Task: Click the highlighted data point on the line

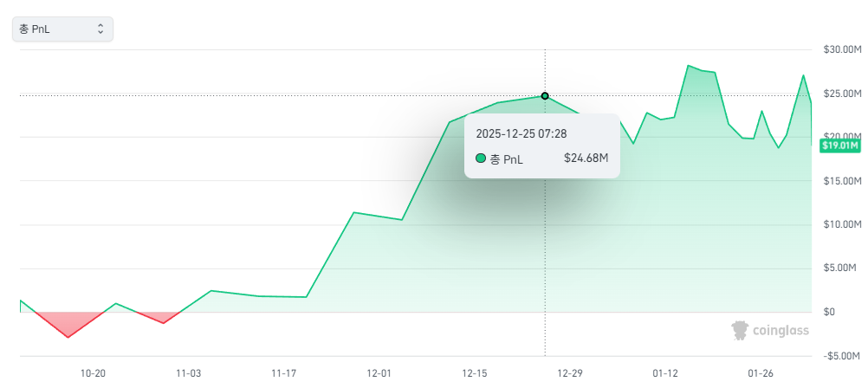Action: point(545,96)
